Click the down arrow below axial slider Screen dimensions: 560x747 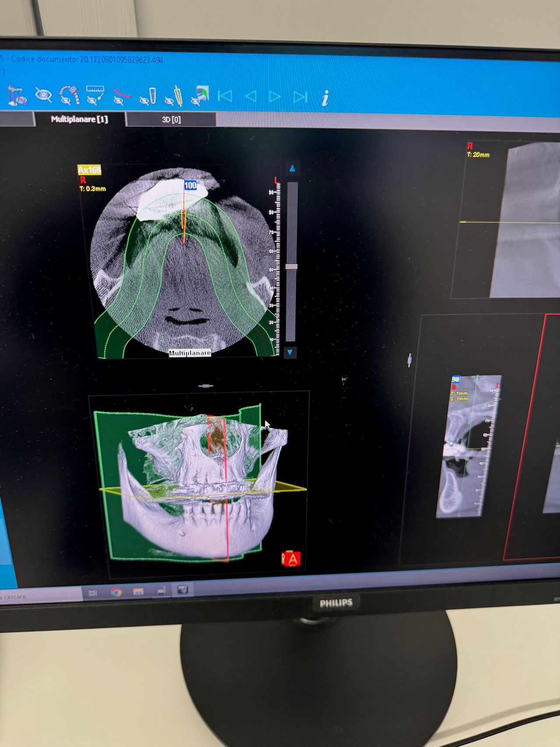(290, 352)
